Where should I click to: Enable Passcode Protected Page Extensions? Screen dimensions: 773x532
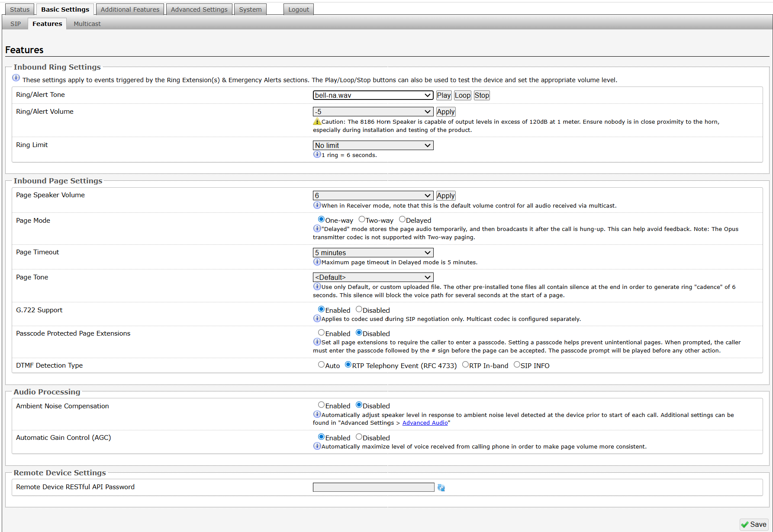point(321,333)
